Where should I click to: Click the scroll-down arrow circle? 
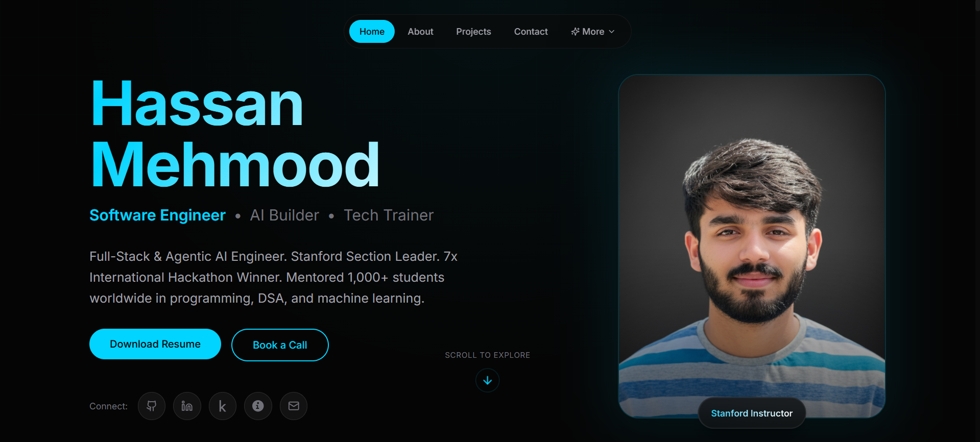[x=488, y=380]
